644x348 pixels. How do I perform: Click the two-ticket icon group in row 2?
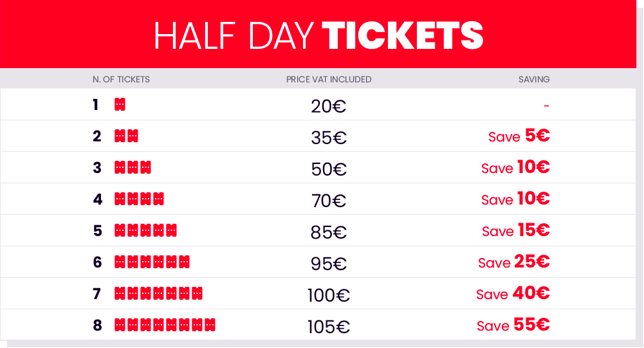pyautogui.click(x=126, y=136)
